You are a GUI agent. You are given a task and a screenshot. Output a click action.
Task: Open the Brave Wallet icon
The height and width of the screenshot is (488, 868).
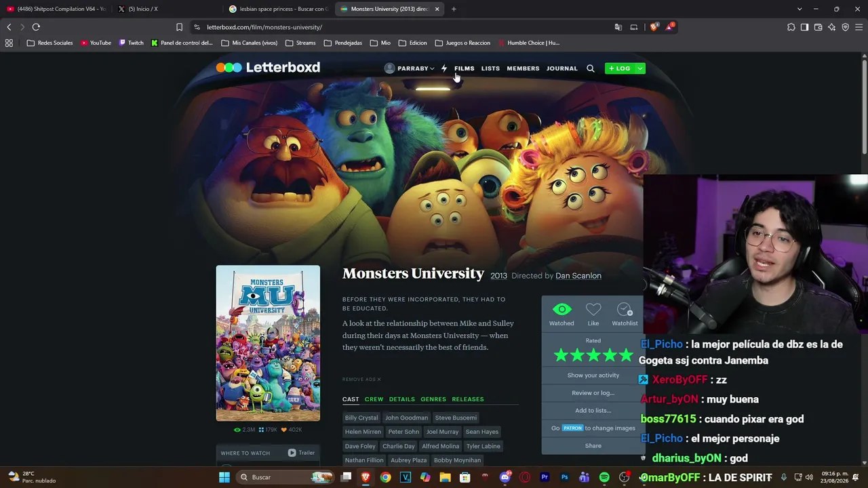[x=818, y=27]
